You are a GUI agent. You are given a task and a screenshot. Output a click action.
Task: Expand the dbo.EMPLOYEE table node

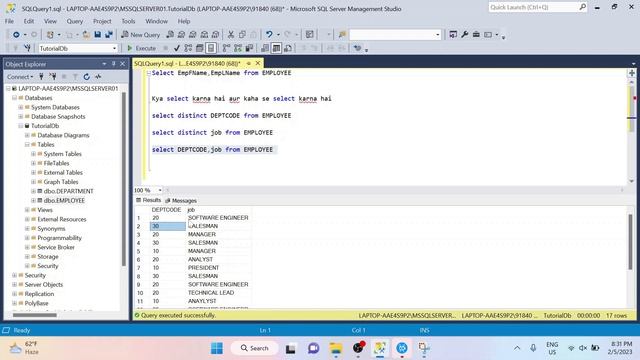coord(33,200)
